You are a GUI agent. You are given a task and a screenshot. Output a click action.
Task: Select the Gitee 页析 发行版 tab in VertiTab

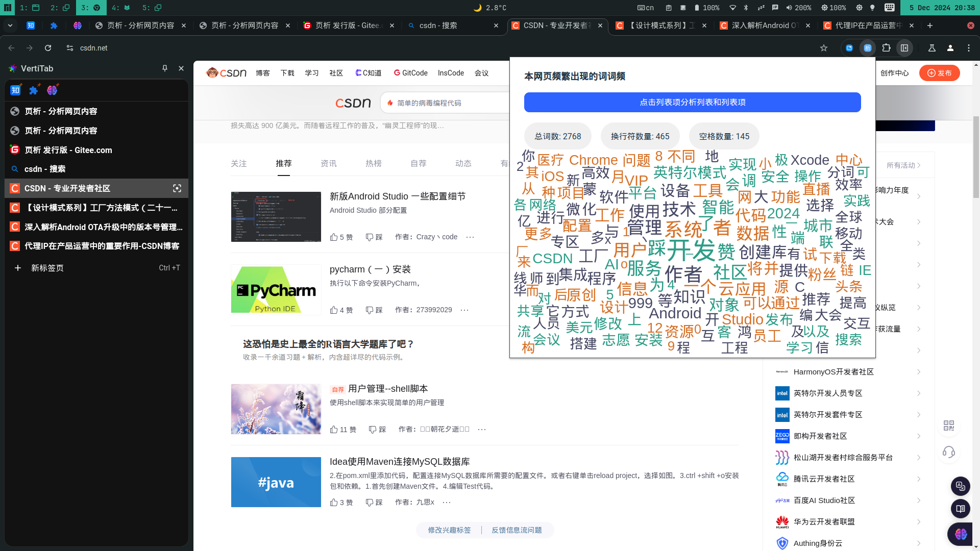68,150
